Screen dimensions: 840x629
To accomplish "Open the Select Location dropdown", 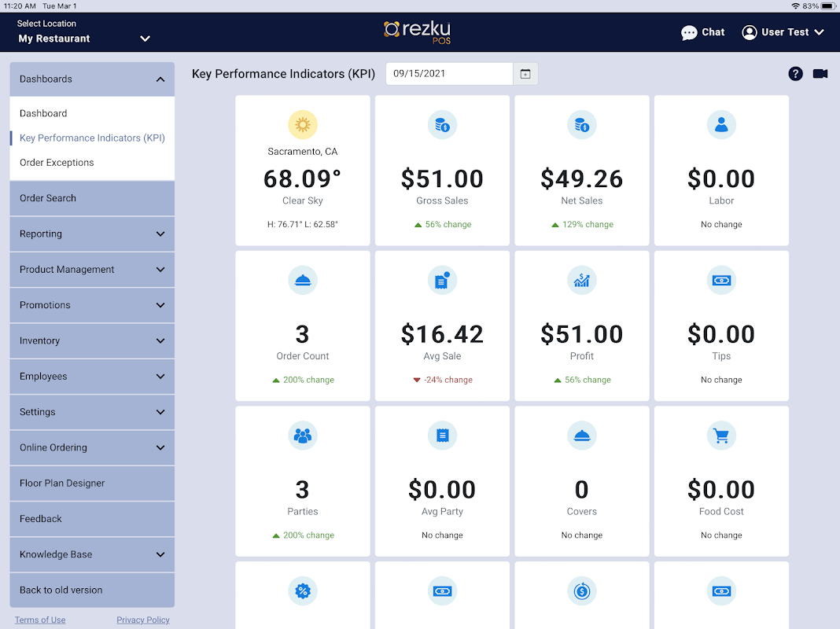I will (83, 32).
